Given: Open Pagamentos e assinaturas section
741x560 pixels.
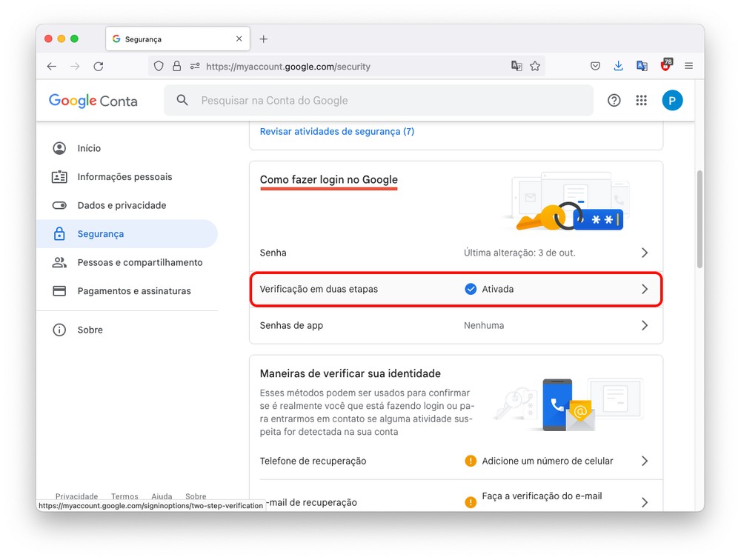Looking at the screenshot, I should (x=134, y=291).
